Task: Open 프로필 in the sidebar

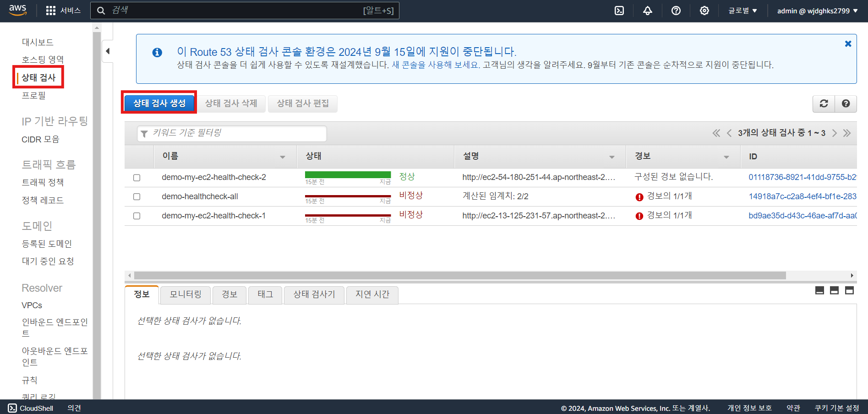Action: point(33,95)
